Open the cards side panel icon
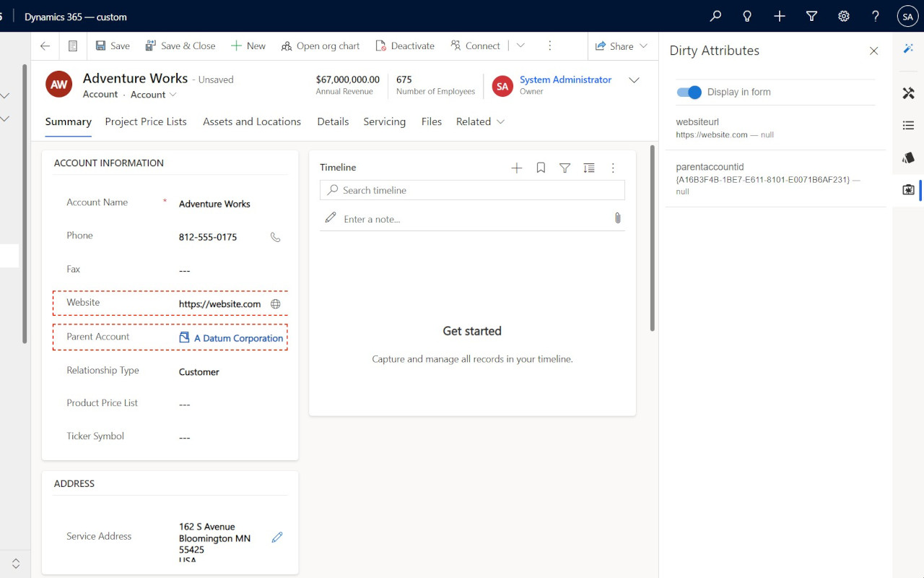The width and height of the screenshot is (924, 578). click(908, 158)
